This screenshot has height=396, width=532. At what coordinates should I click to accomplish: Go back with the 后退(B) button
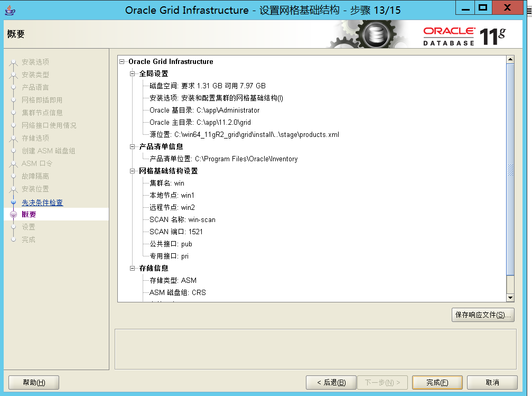331,382
